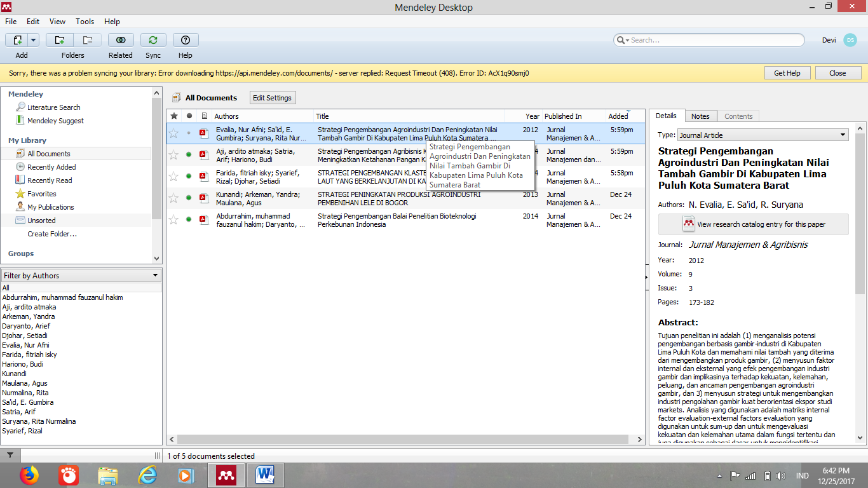Image resolution: width=868 pixels, height=488 pixels.
Task: Select Mendeley Suggest in sidebar
Action: coord(55,121)
